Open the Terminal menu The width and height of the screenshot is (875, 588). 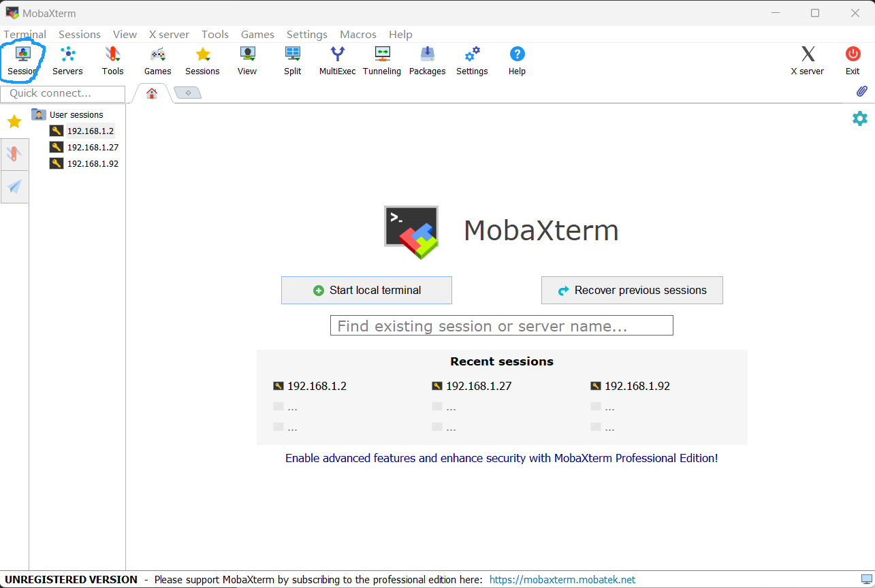pos(25,34)
